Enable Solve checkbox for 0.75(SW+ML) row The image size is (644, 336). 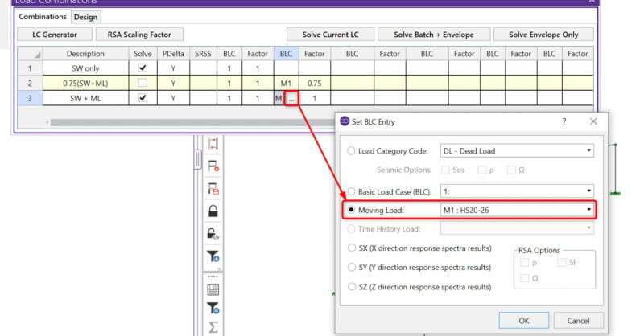coord(143,83)
